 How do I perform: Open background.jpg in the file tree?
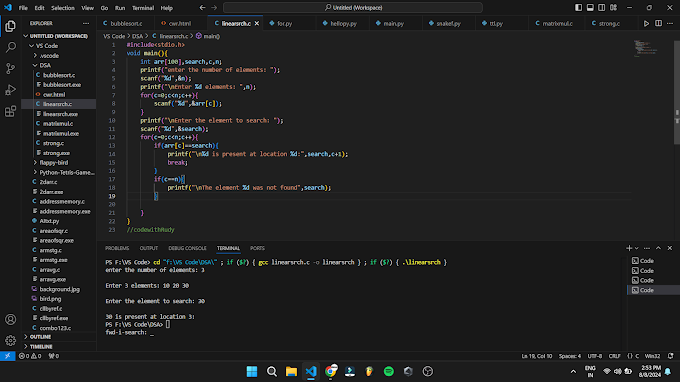point(59,289)
